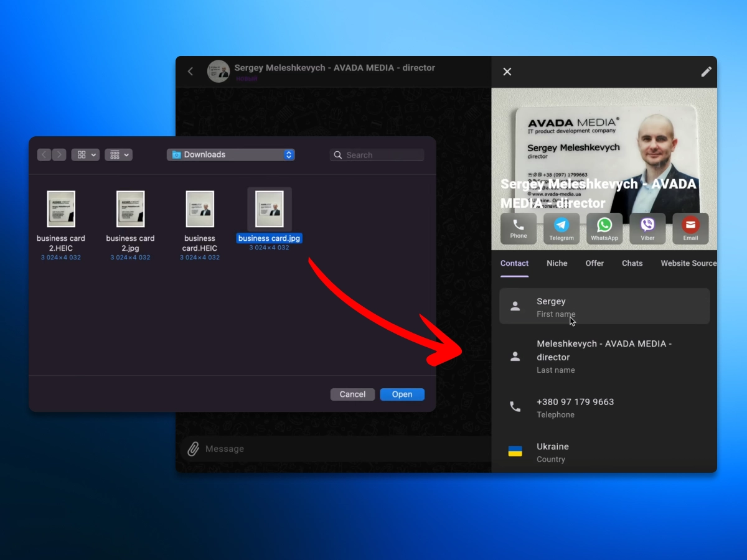Open the Downloads location dropdown
This screenshot has height=560, width=747.
(x=231, y=155)
